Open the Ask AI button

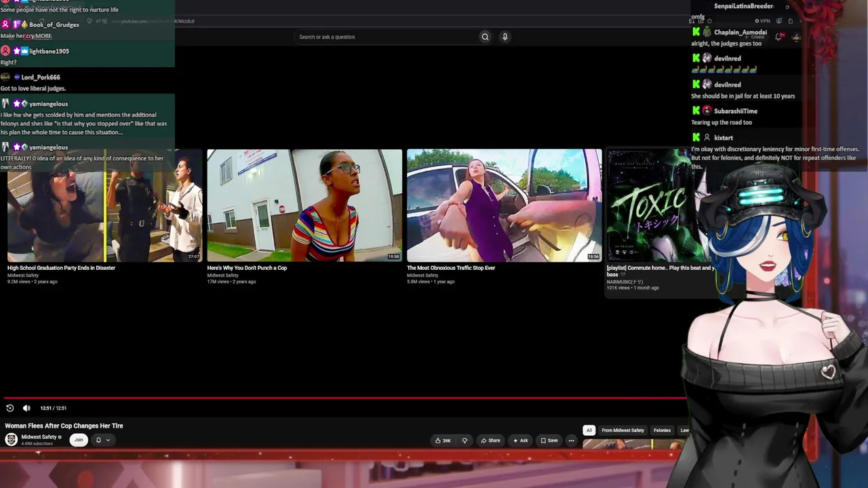521,441
